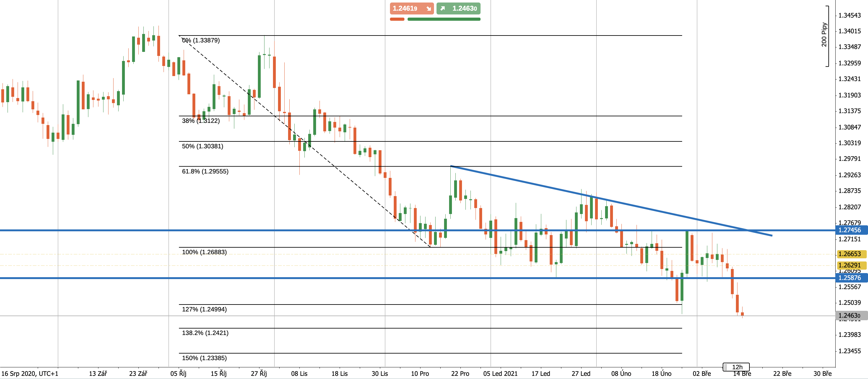868x379 pixels.
Task: Select the 61.8% (1.29555) Fibonacci level label
Action: [205, 171]
